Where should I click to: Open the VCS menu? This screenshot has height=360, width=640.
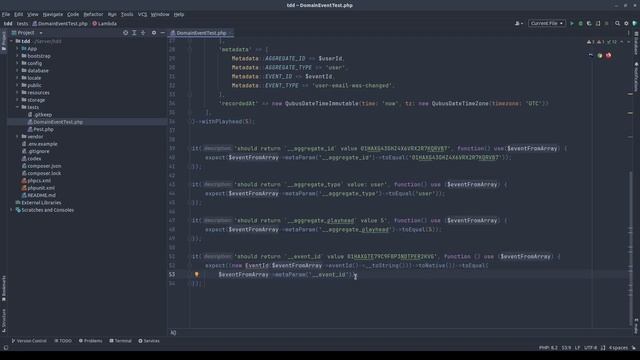tap(142, 14)
